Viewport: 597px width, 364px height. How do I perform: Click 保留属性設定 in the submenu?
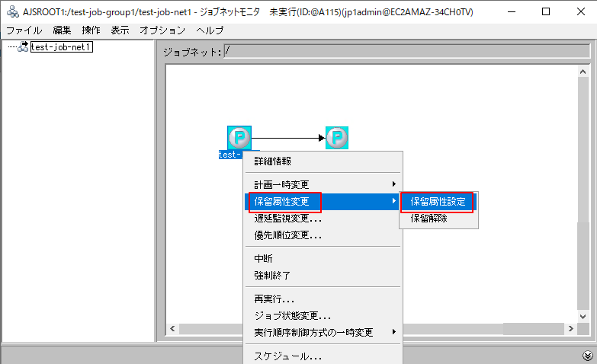[x=438, y=202]
